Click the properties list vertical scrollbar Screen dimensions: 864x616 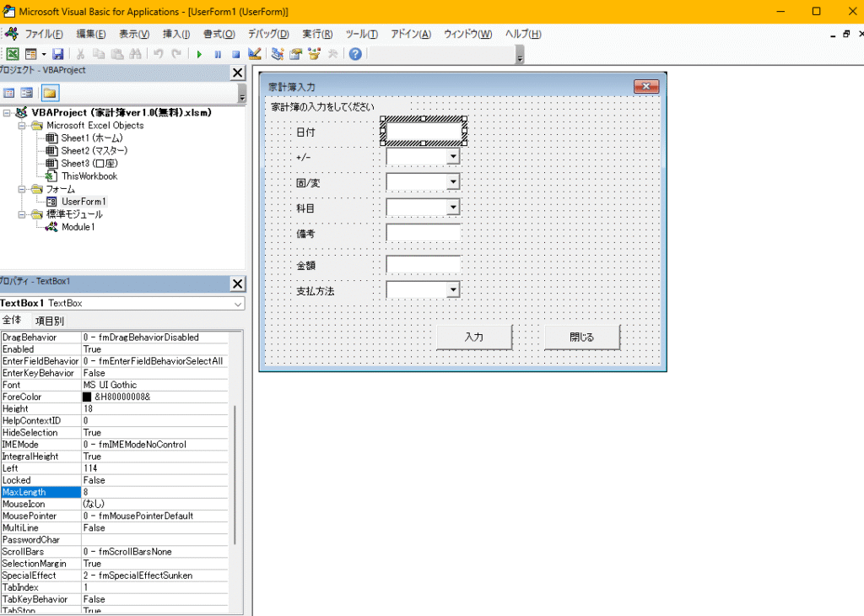235,474
